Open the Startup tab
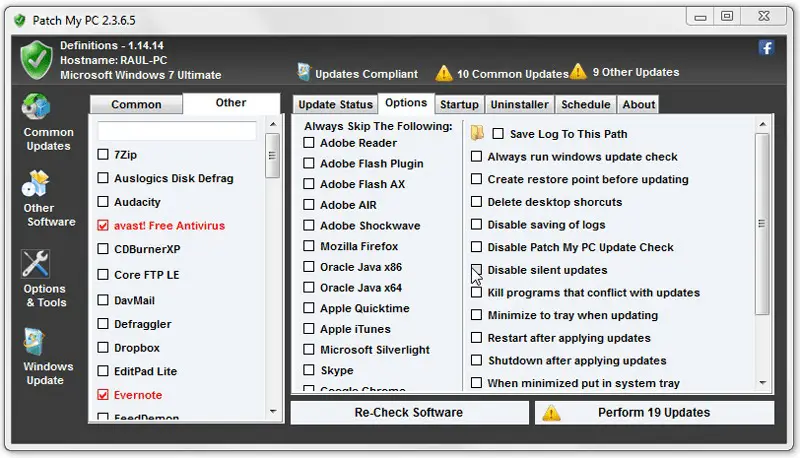800x458 pixels. tap(459, 105)
